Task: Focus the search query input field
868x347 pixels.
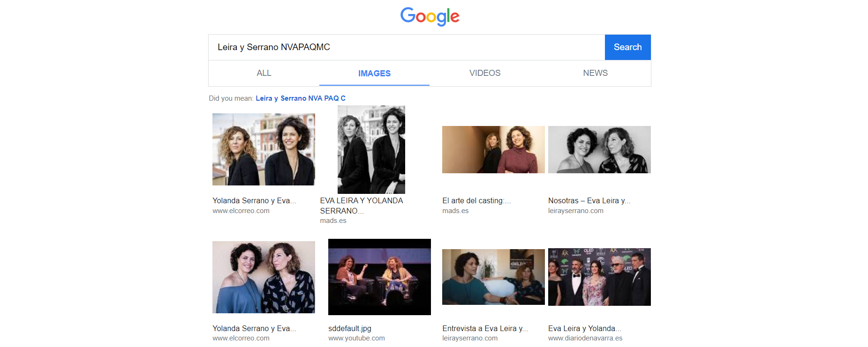Action: tap(406, 47)
